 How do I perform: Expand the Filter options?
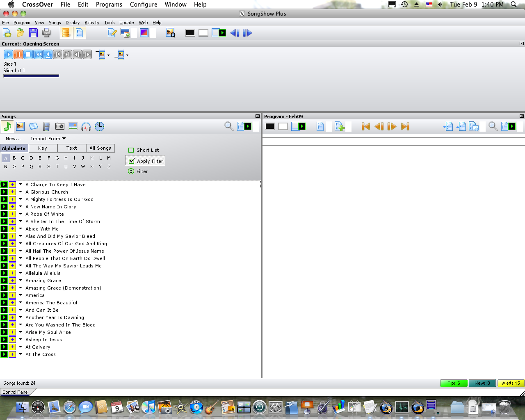tap(130, 171)
